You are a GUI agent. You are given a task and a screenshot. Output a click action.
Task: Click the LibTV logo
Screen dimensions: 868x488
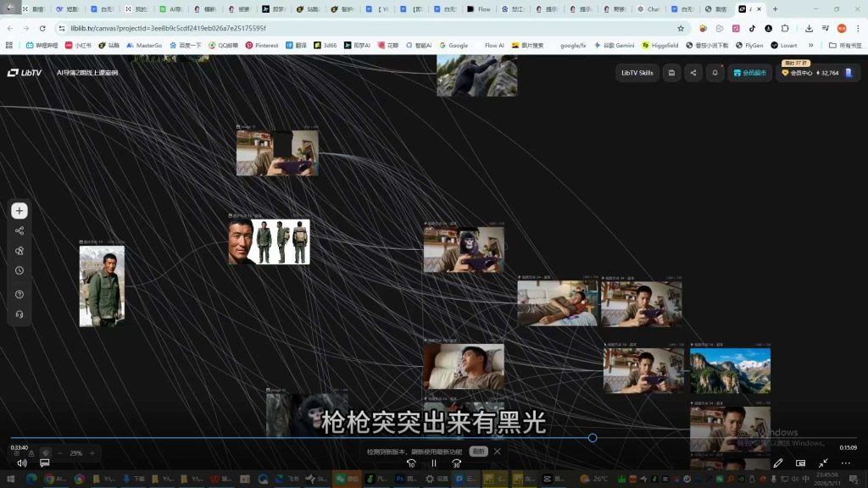(25, 73)
